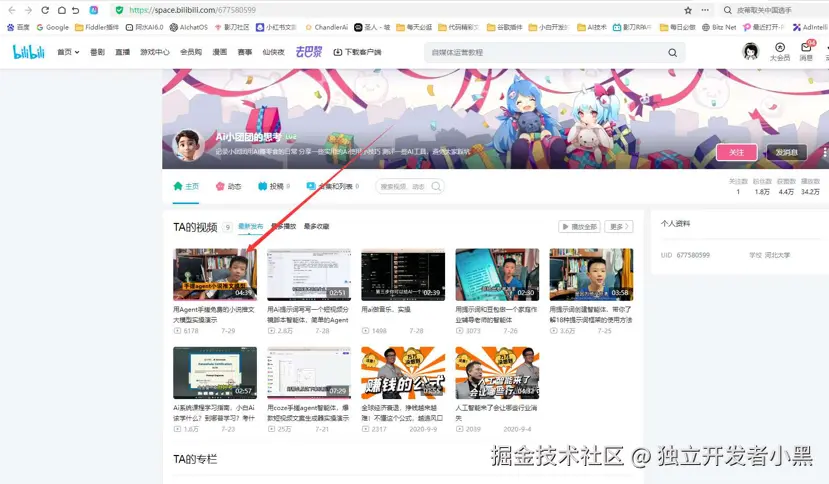Reload the page with browser refresh icon
Viewport: 829px width, 484px height.
[45, 10]
